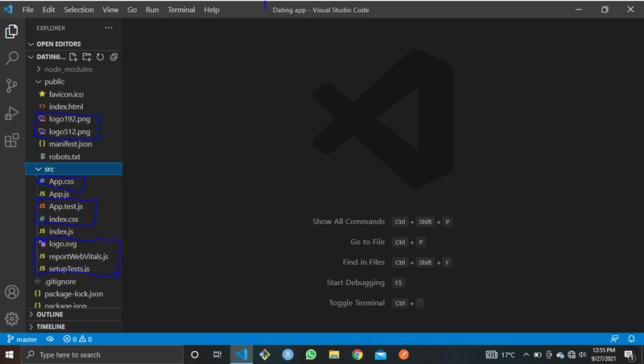Open File Explorer from the taskbar

(334, 354)
